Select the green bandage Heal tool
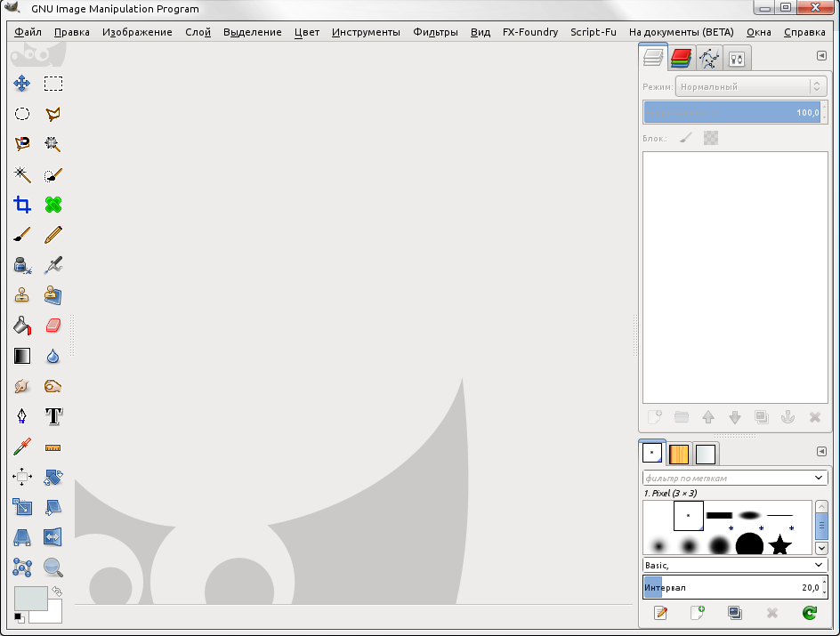 [x=53, y=205]
